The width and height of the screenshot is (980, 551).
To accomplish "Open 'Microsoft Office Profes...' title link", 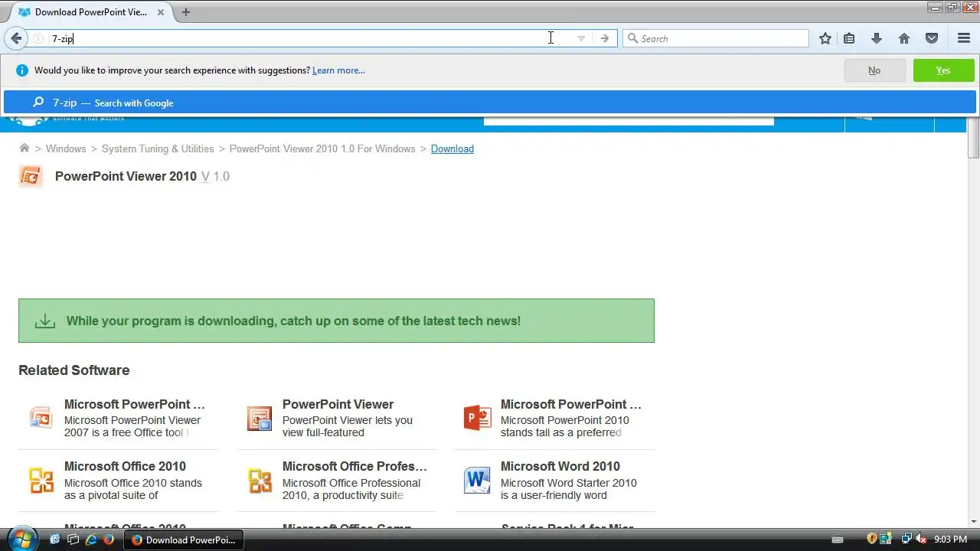I will pyautogui.click(x=354, y=466).
